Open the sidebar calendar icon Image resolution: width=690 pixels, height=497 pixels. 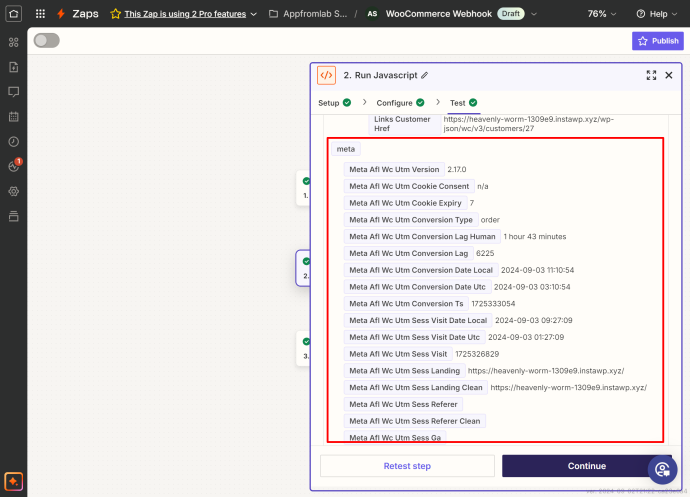click(x=14, y=117)
